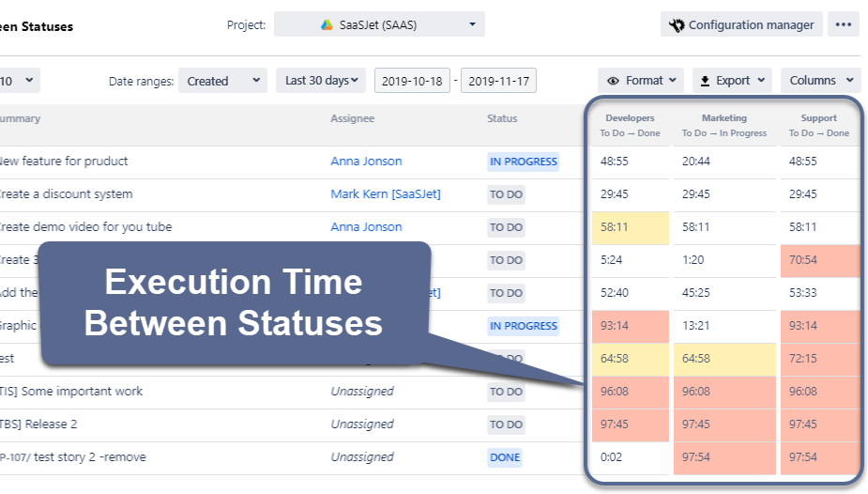Screen dimensions: 868x494
Task: Click the SaaSJet project logo icon
Action: click(327, 24)
